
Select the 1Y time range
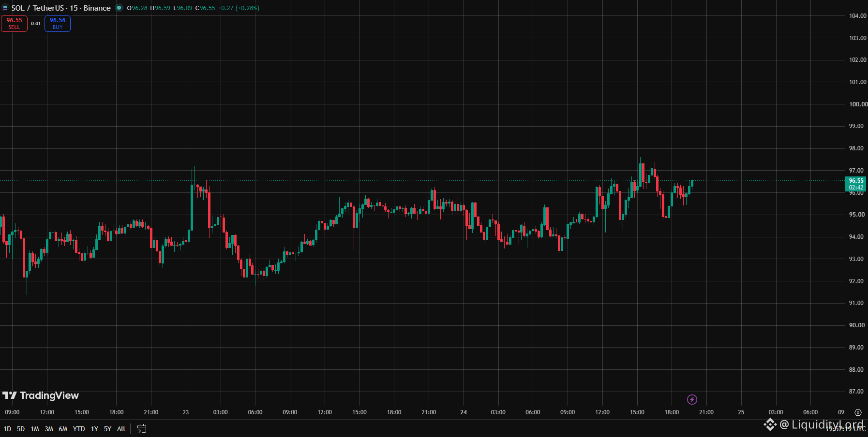[94, 429]
